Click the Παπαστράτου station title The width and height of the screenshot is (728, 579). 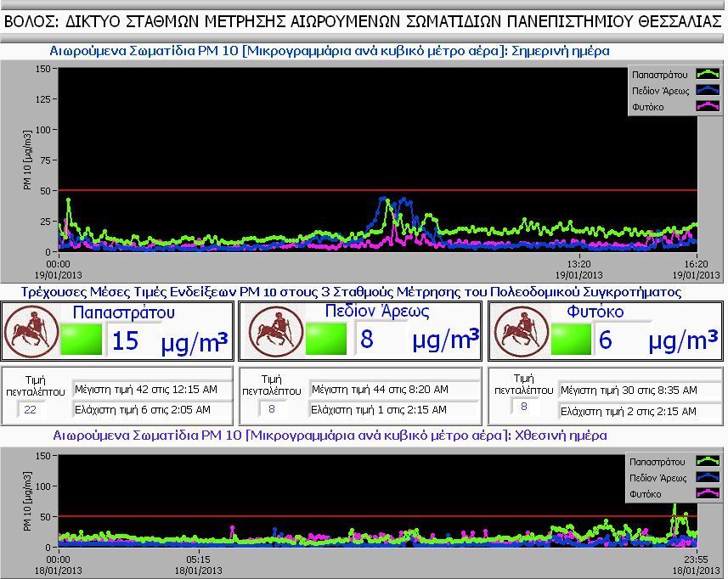(124, 312)
